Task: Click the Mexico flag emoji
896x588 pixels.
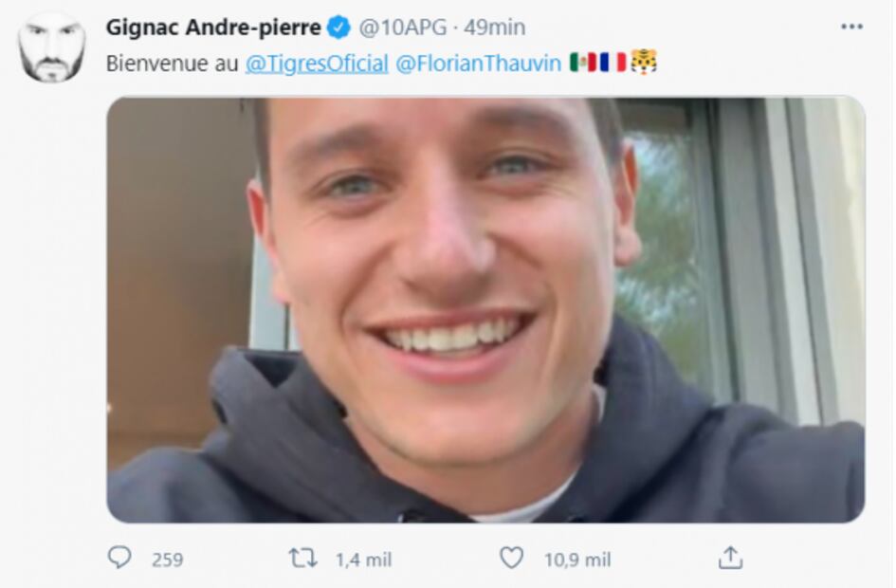Action: coord(583,63)
